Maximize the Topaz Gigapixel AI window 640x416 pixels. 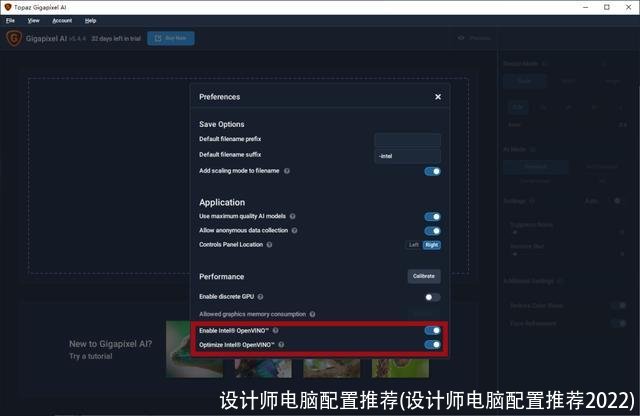point(607,7)
